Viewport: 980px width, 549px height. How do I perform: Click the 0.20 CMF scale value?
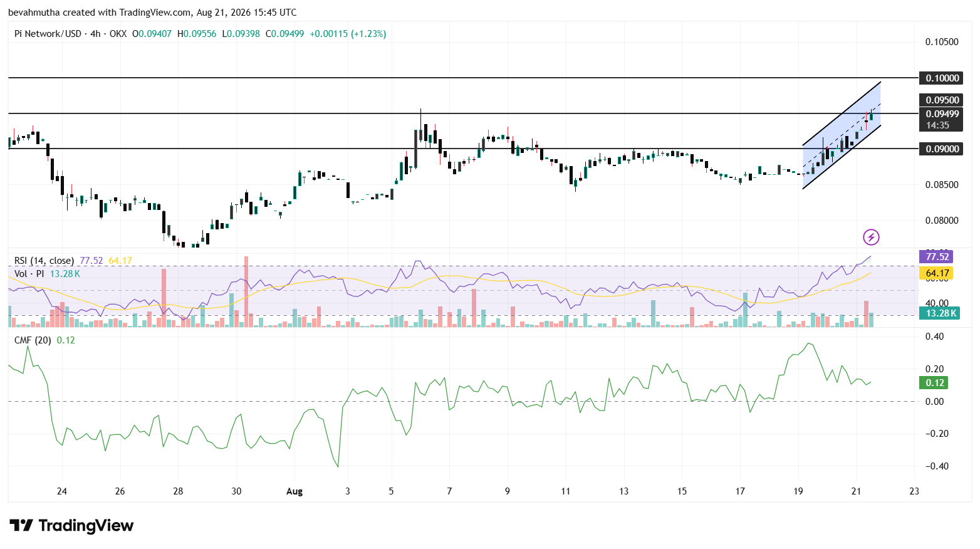click(x=935, y=369)
